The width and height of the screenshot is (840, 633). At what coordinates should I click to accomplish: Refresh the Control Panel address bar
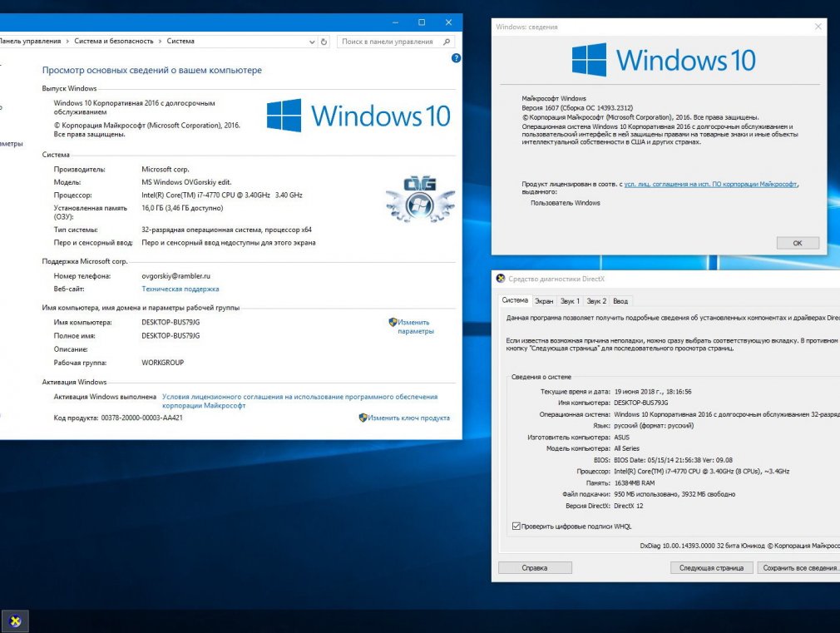point(324,42)
